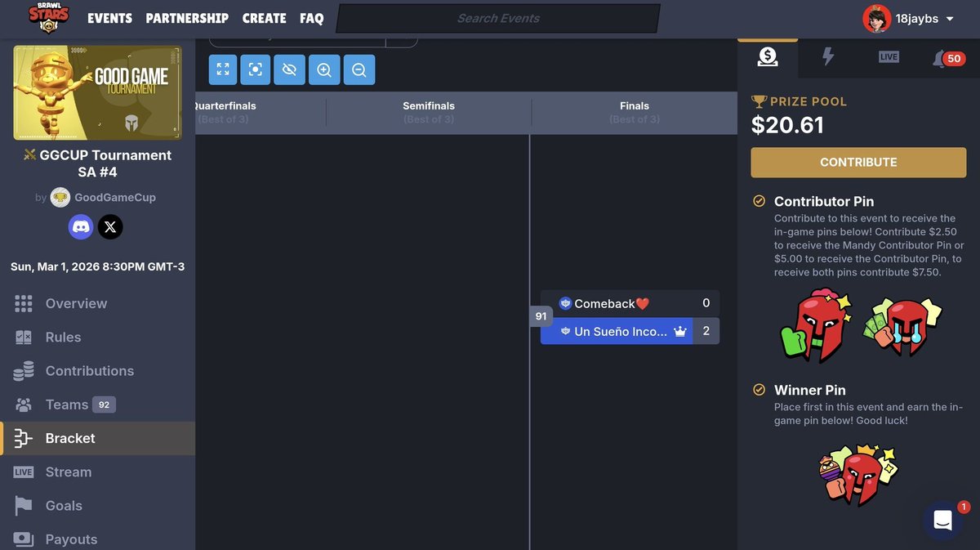
Task: Open the lightning bolt tab
Action: point(828,56)
